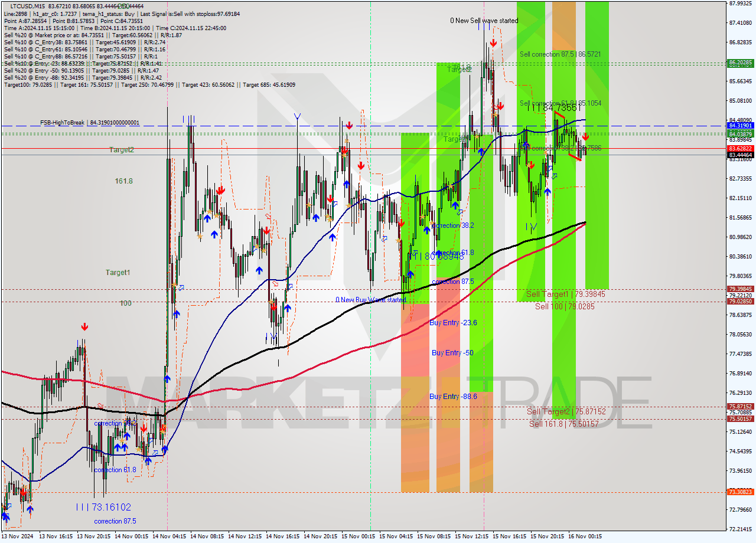
Task: Click the 79.39845 red price tag
Action: coord(741,289)
